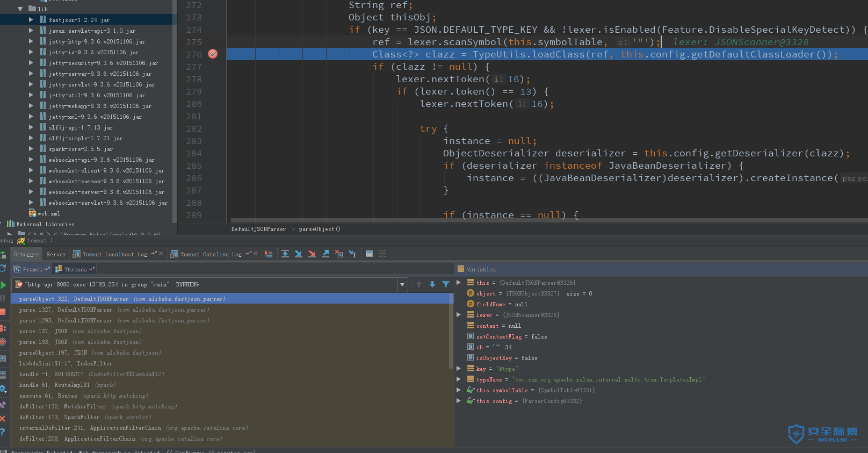The image size is (868, 453).
Task: Click the Mute Breakpoints icon
Action: pyautogui.click(x=3, y=342)
